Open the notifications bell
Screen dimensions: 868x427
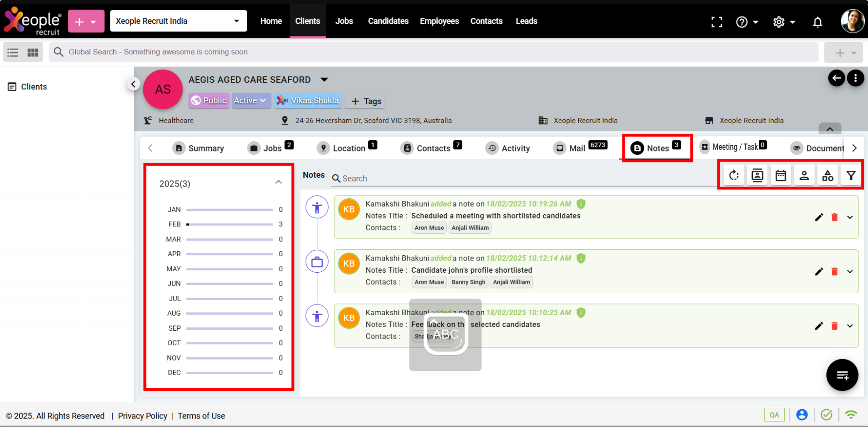817,22
